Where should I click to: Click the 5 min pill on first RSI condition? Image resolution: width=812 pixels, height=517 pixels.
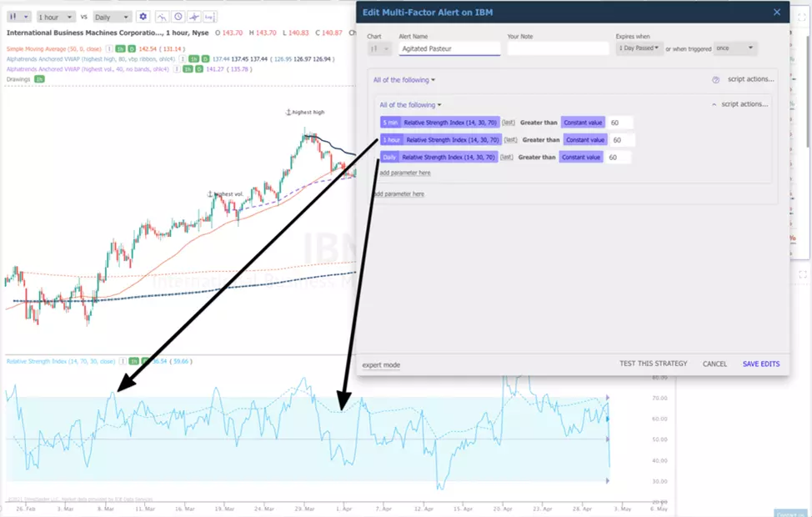tap(391, 121)
